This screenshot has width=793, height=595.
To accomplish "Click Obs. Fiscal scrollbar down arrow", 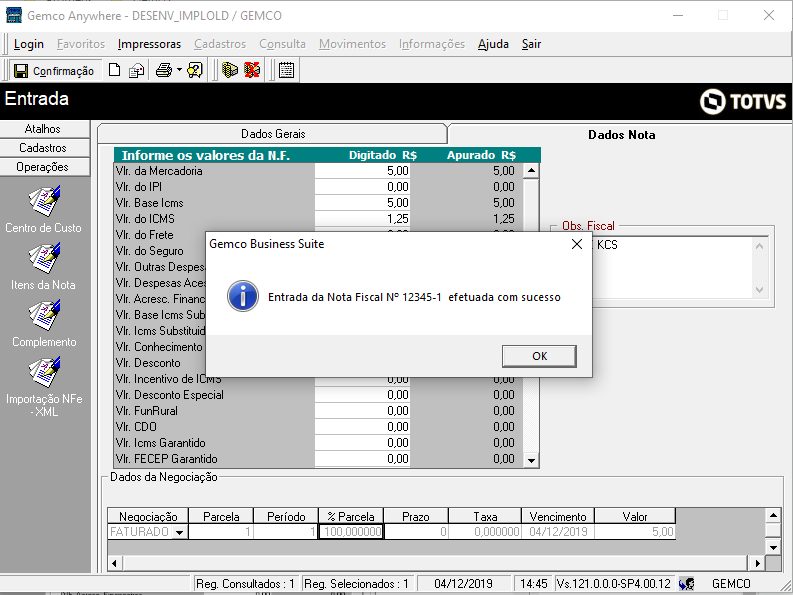I will pyautogui.click(x=759, y=290).
